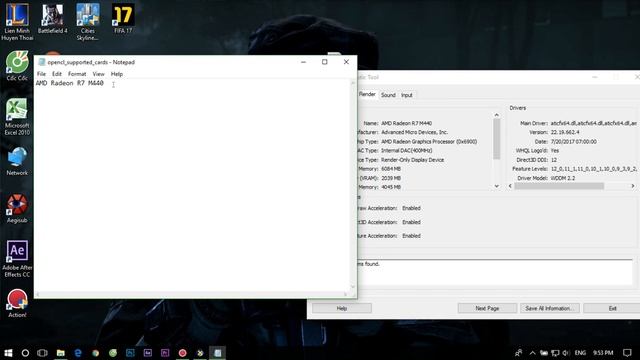640x360 pixels.
Task: Open Premiere Pro taskbar icon
Action: click(165, 353)
